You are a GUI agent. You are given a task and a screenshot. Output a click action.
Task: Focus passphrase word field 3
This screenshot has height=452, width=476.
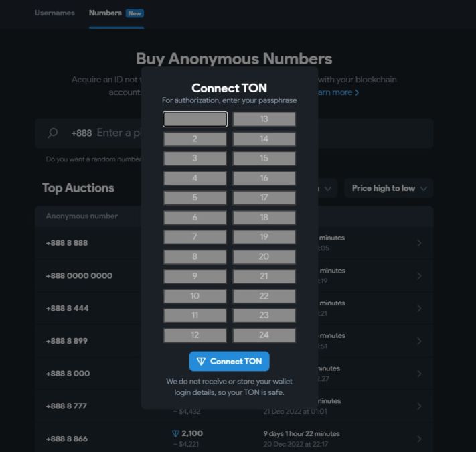[x=195, y=158]
